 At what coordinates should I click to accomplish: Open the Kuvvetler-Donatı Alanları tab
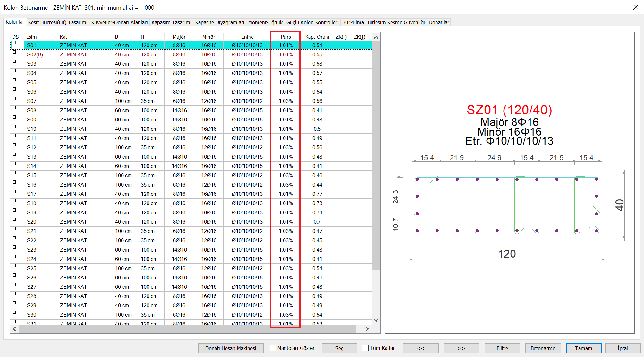coord(119,22)
